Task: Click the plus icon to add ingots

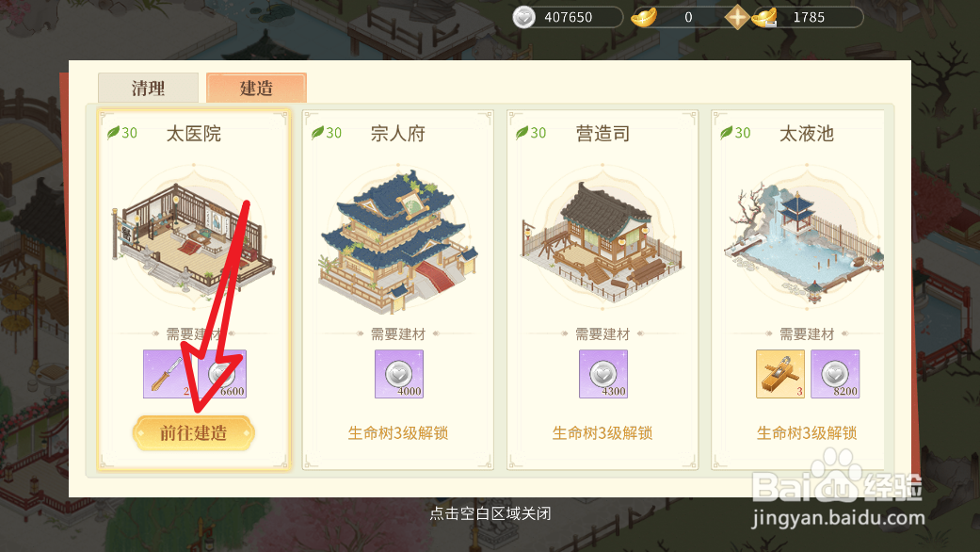Action: (x=737, y=17)
